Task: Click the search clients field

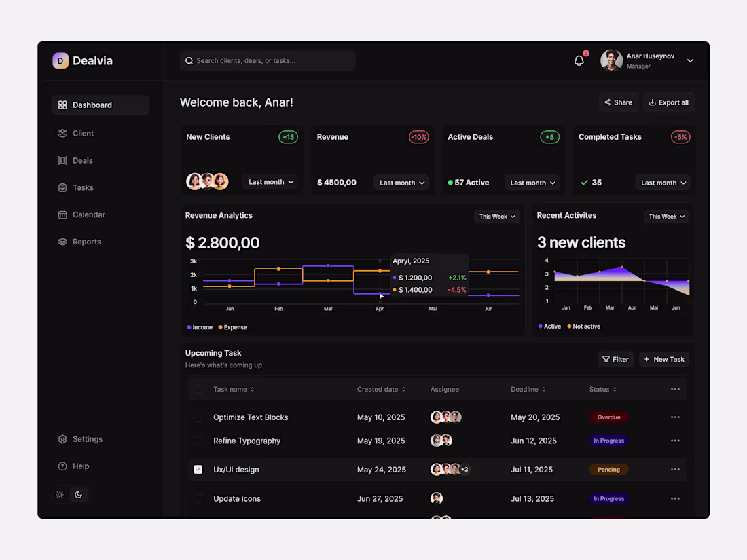Action: tap(268, 60)
